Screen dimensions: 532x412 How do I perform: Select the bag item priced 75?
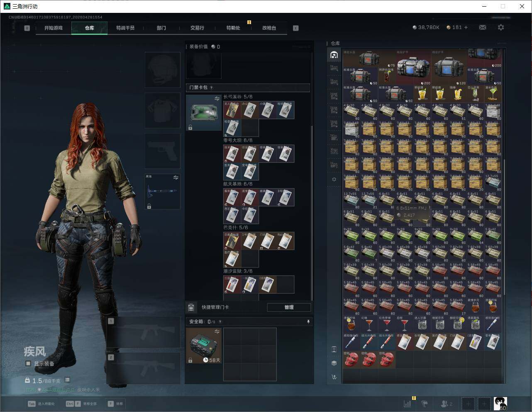pos(369,59)
